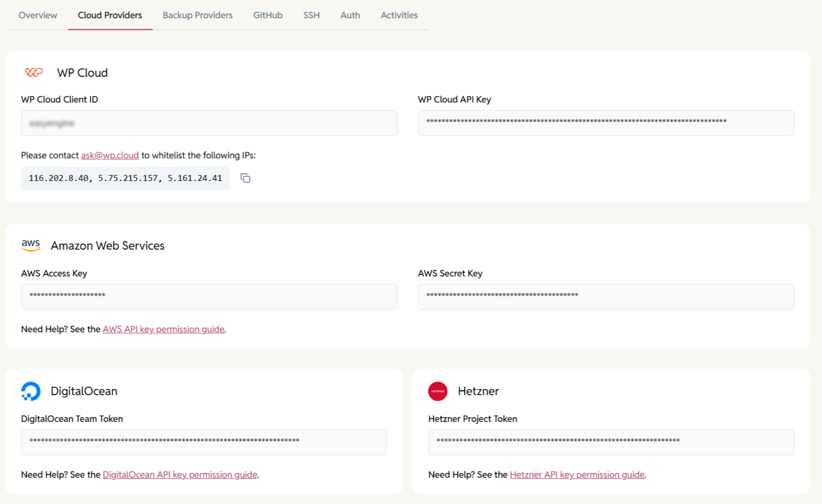This screenshot has height=504, width=822.
Task: Open the AWS API key permission guide
Action: (163, 329)
